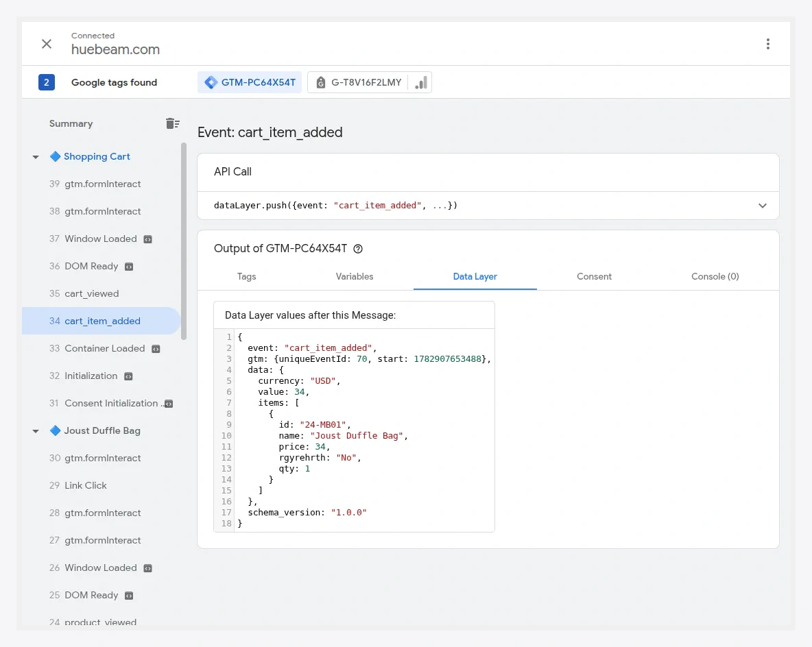This screenshot has height=647, width=812.
Task: Click the "Joust Duffle Bag" name value in code
Action: 357,436
